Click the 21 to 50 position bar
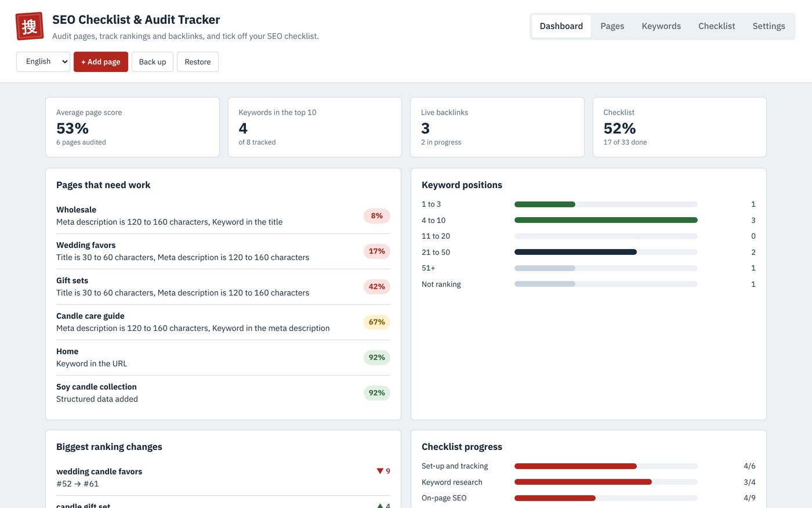The height and width of the screenshot is (508, 812). click(606, 252)
